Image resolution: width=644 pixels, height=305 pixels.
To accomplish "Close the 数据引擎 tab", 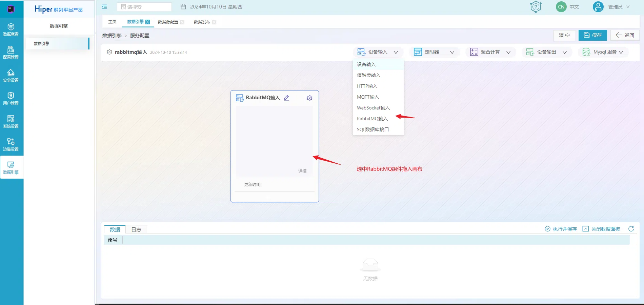I will pyautogui.click(x=147, y=22).
